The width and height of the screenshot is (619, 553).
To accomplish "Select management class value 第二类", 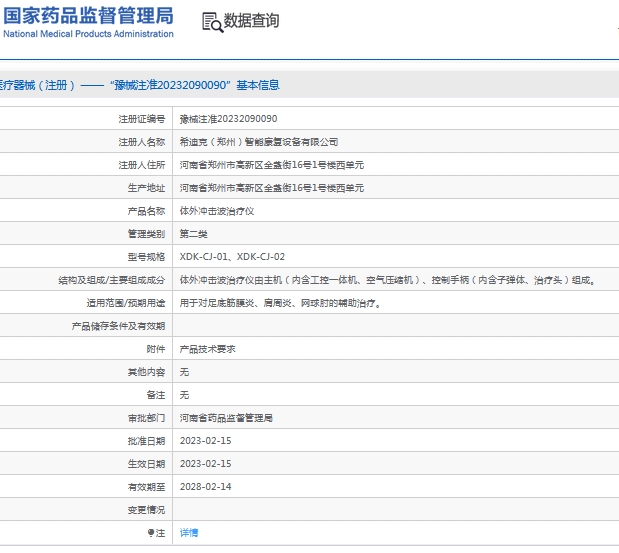I will click(193, 234).
